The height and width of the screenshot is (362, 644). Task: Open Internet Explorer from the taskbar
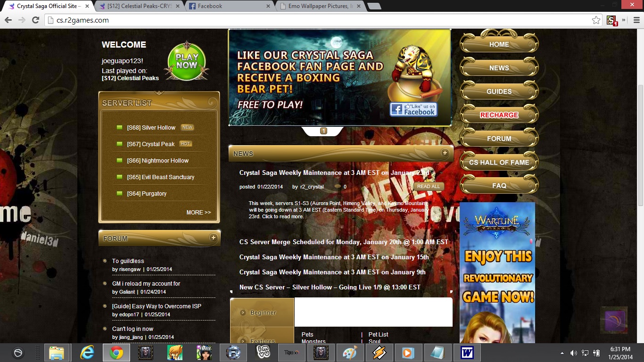(87, 353)
